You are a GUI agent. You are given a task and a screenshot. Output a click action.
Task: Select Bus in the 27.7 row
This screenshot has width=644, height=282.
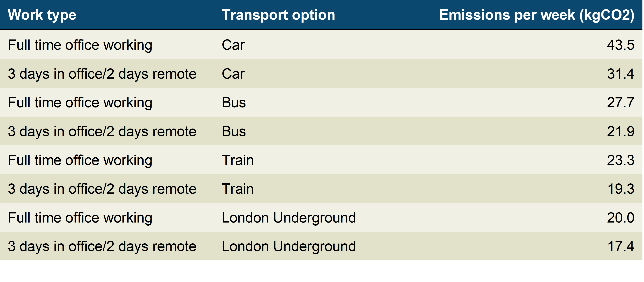[234, 103]
